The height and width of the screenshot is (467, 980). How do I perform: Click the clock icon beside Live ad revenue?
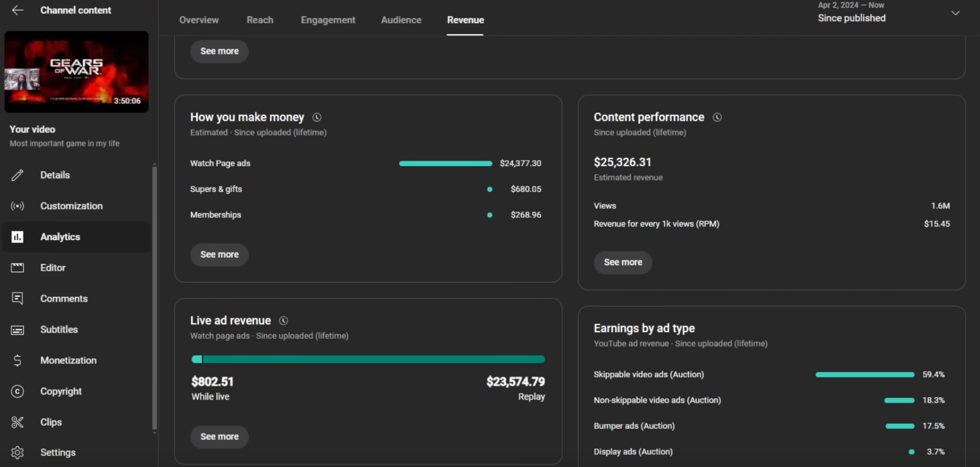coord(283,321)
